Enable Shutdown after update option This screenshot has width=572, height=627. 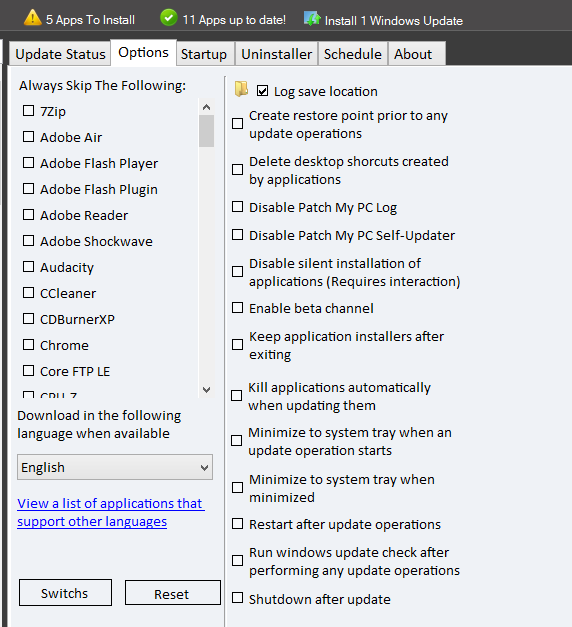click(x=238, y=598)
